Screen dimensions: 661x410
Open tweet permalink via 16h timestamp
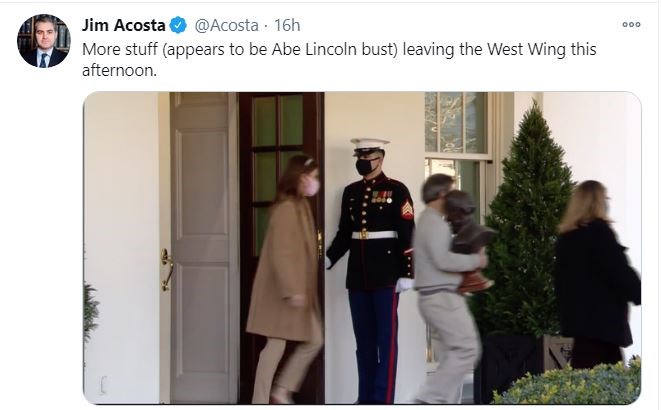[x=287, y=25]
